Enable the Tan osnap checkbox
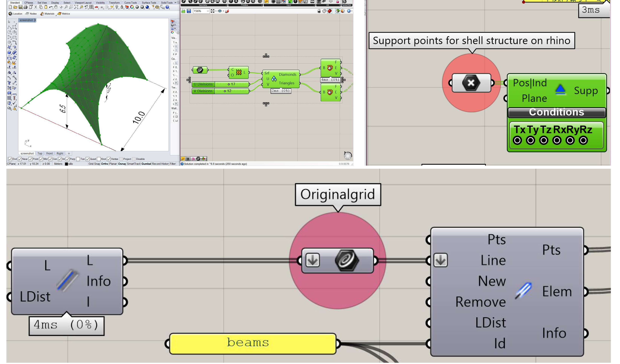The height and width of the screenshot is (364, 620). (x=78, y=159)
